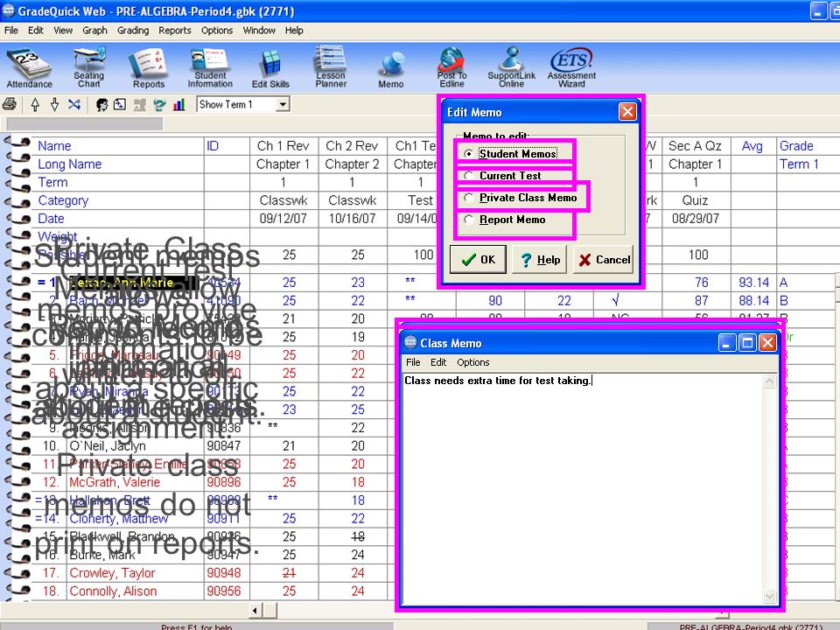Screen dimensions: 840x630
Task: Click Post To Edline globe icon
Action: [451, 67]
